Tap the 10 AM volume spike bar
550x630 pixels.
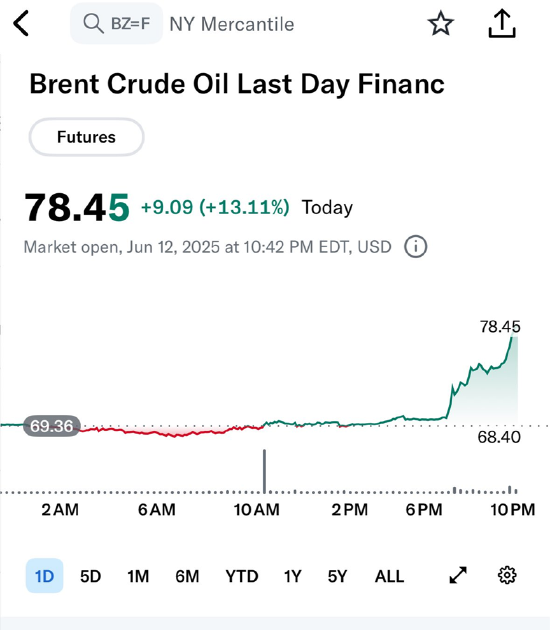tap(264, 471)
